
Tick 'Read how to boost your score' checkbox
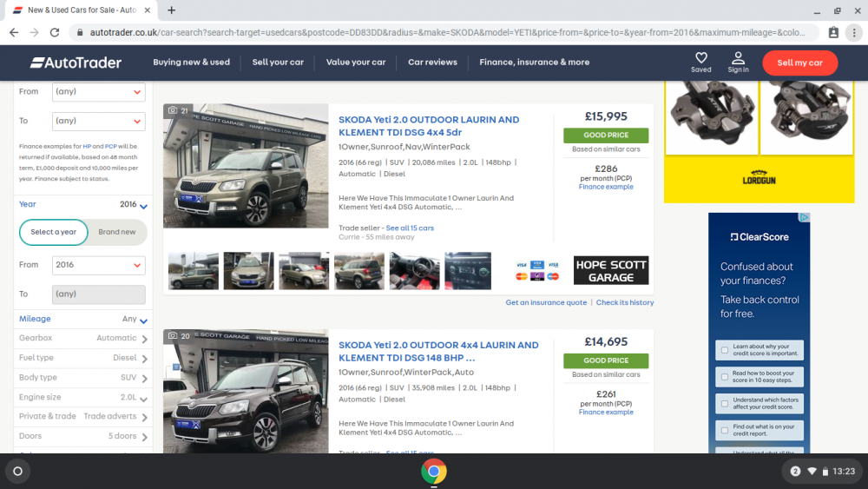point(724,377)
